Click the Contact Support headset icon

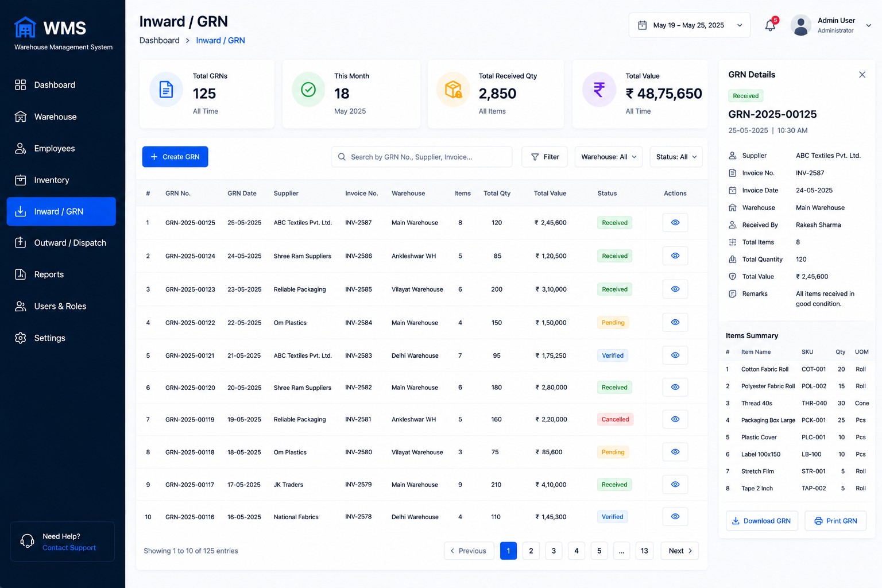[x=27, y=541]
